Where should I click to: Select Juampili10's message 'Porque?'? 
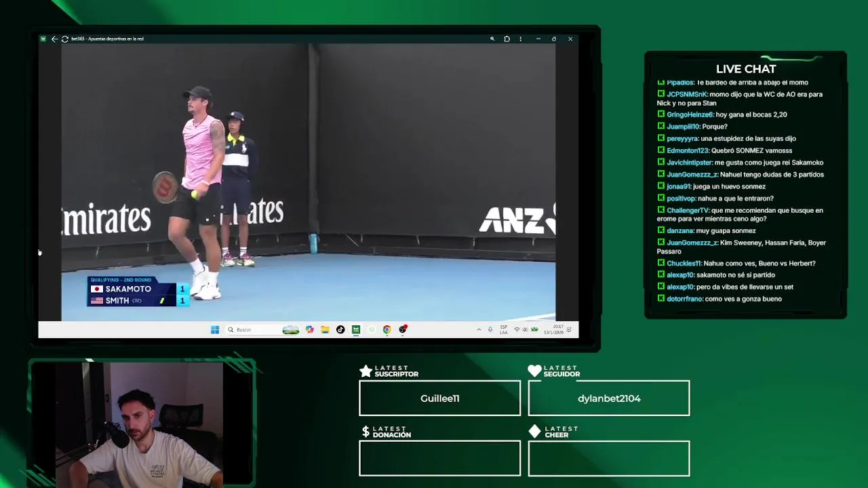[692, 127]
